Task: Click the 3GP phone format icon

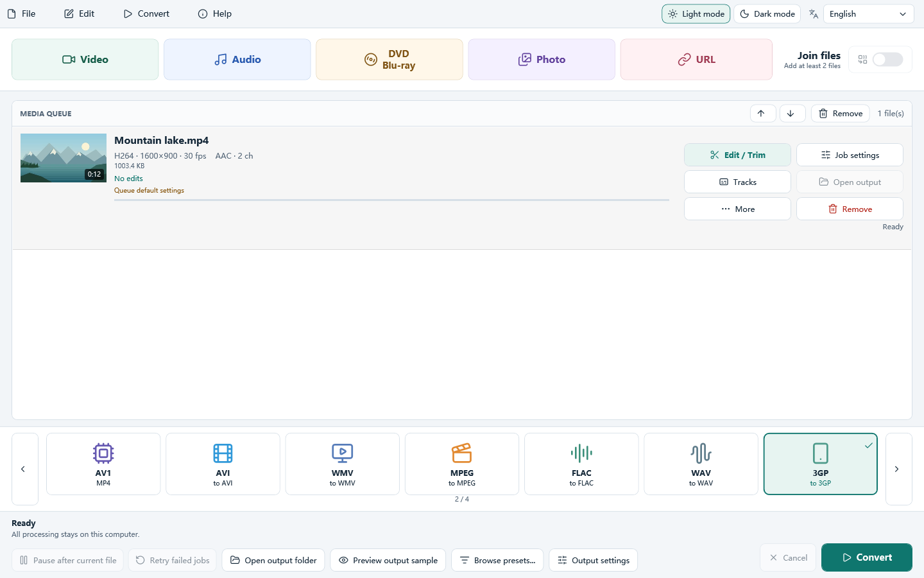Action: click(821, 453)
